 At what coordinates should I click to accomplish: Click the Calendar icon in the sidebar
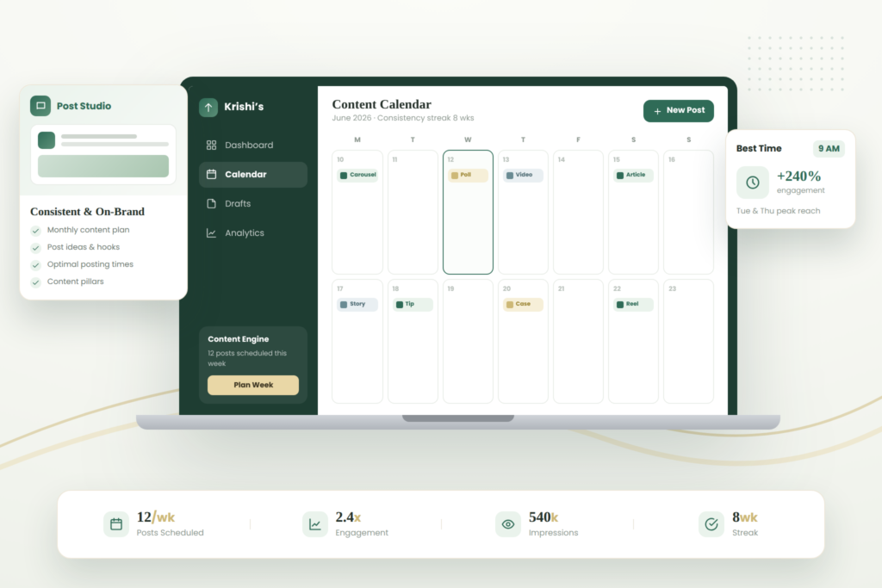point(212,174)
